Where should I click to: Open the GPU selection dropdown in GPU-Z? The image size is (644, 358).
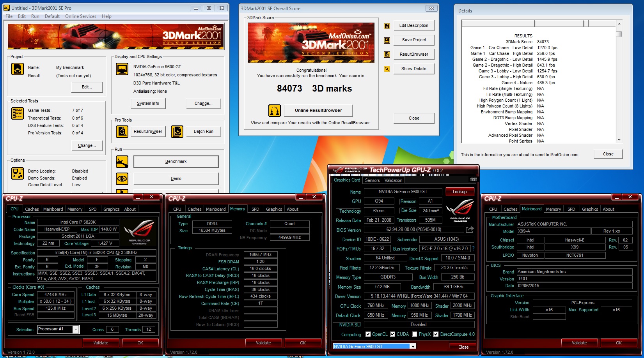pos(413,346)
